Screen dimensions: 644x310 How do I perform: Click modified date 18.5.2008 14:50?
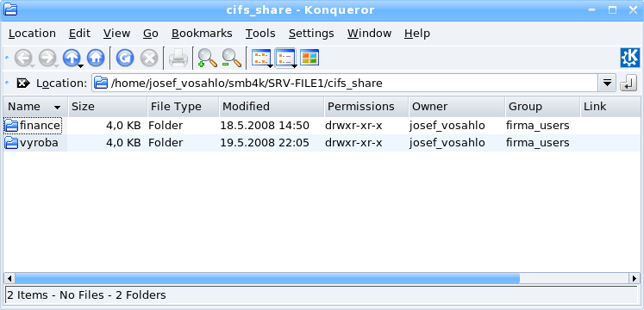[265, 126]
